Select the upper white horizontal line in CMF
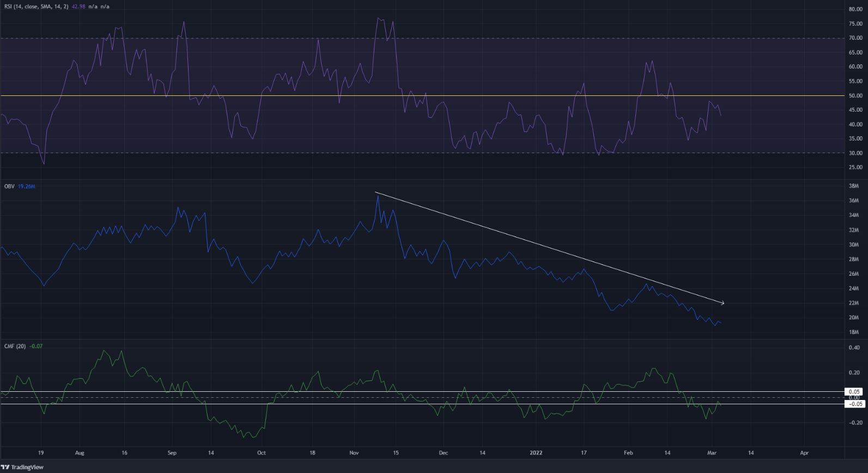The image size is (868, 473). (381, 391)
